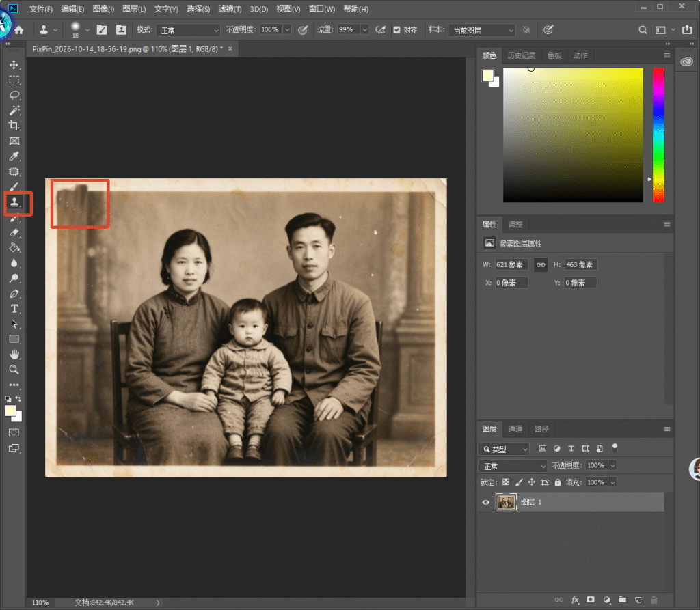The image size is (700, 610).
Task: Switch to the 历史记录 tab
Action: coord(521,55)
